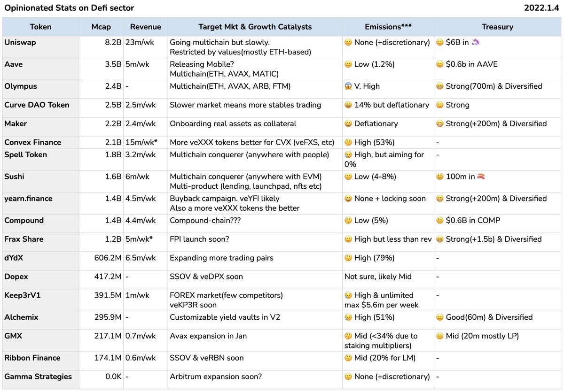The width and height of the screenshot is (564, 392).
Task: Click the emoji beside Deflationary in Maker row
Action: (348, 124)
